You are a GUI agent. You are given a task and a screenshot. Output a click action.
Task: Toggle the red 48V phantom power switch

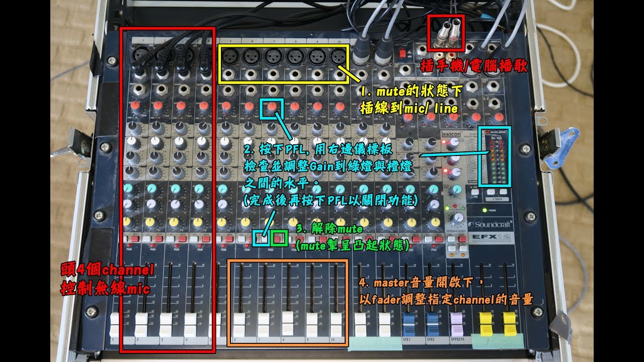point(402,53)
